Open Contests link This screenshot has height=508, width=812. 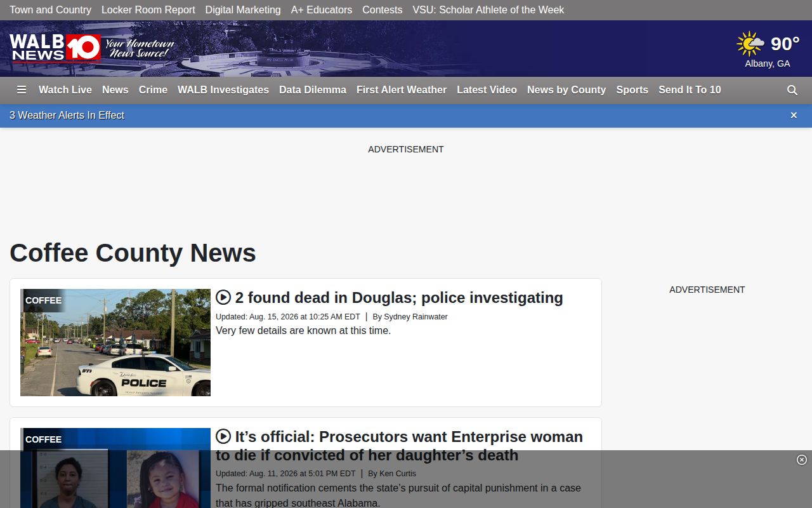point(382,10)
